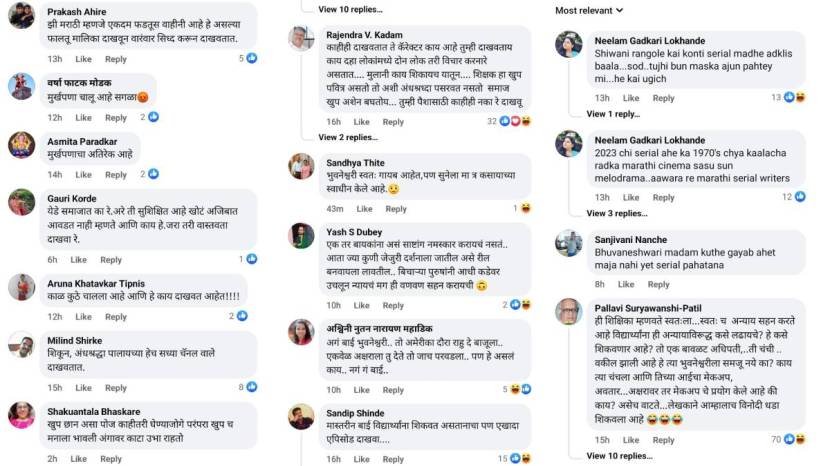Click Prakash Ahire's profile picture
830x466 pixels.
(21, 15)
